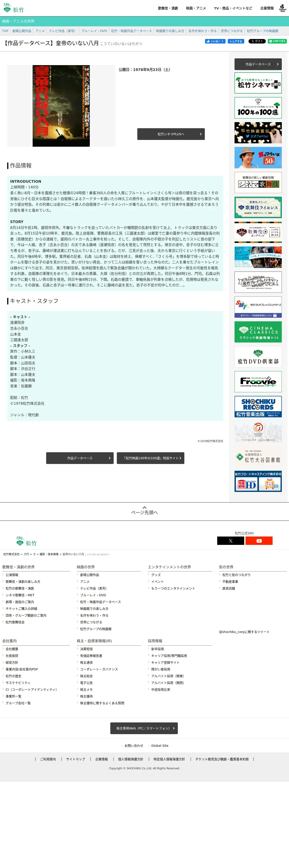Click the 株主専用Web button
Screen dimensions: 289x868
click(144, 729)
